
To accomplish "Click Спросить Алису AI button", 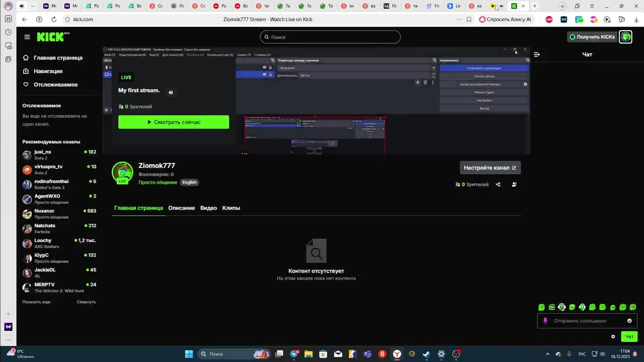I will click(x=505, y=20).
